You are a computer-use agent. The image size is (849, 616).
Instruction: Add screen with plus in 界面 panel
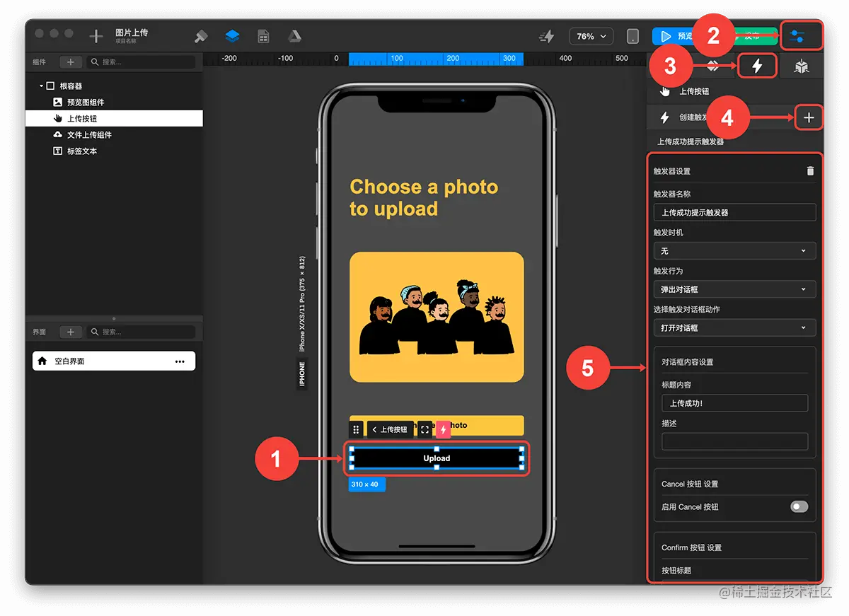pos(70,332)
